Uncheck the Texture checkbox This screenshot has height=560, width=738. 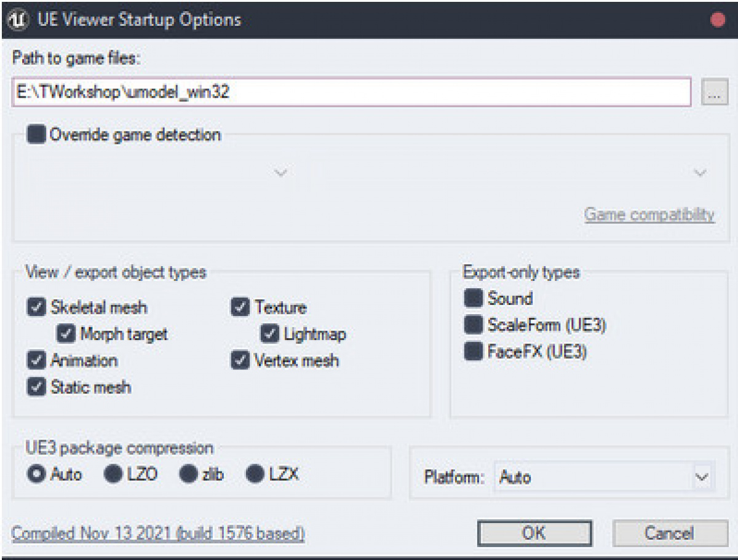point(240,307)
